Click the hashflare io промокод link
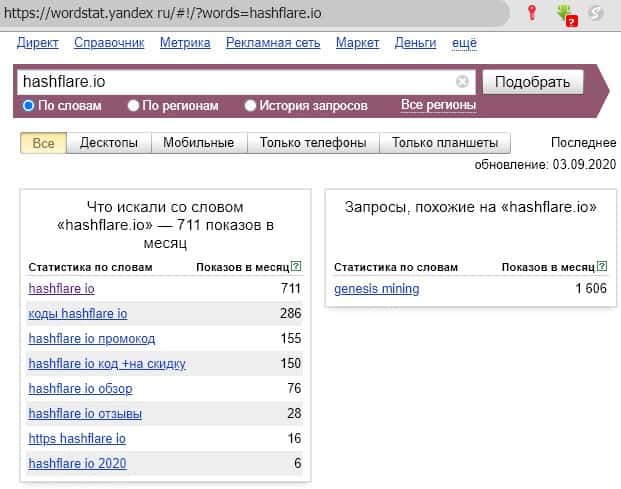The height and width of the screenshot is (489, 621). pos(92,339)
